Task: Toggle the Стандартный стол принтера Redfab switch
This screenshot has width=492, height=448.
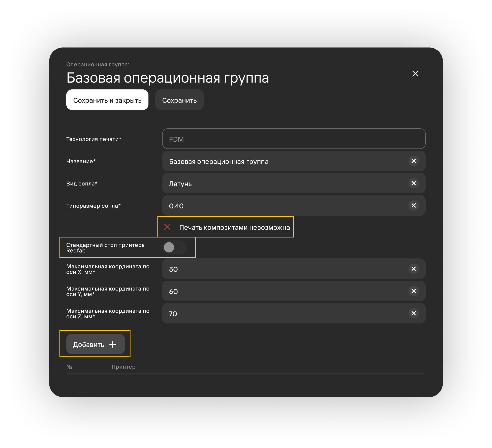Action: click(175, 247)
